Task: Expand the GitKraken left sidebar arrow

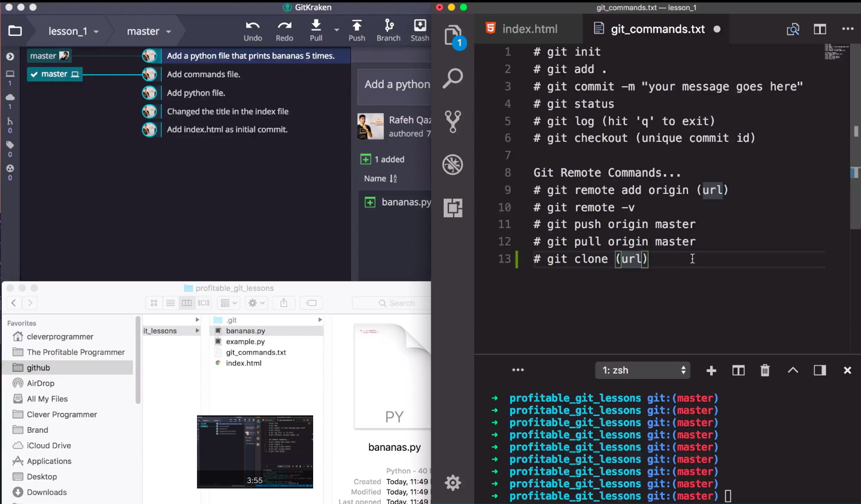Action: (x=10, y=56)
